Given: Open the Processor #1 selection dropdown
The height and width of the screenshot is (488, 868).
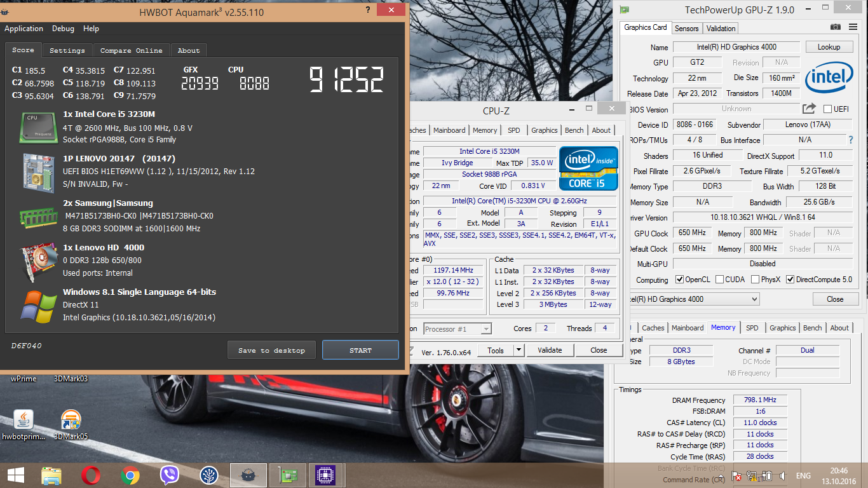Looking at the screenshot, I should click(x=458, y=329).
